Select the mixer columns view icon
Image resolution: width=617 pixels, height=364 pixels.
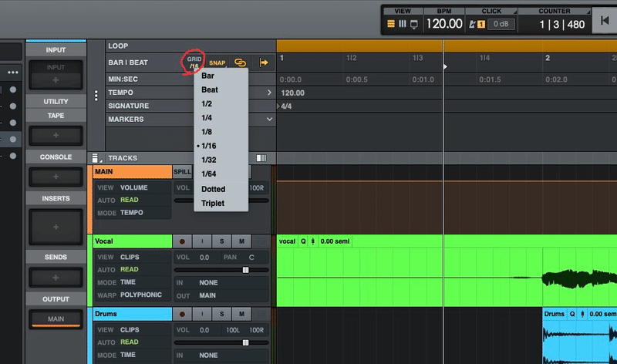pyautogui.click(x=402, y=24)
